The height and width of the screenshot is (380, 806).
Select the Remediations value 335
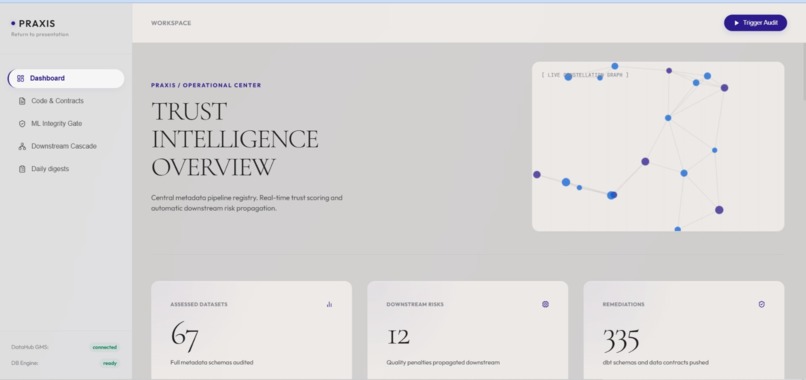[x=621, y=340]
